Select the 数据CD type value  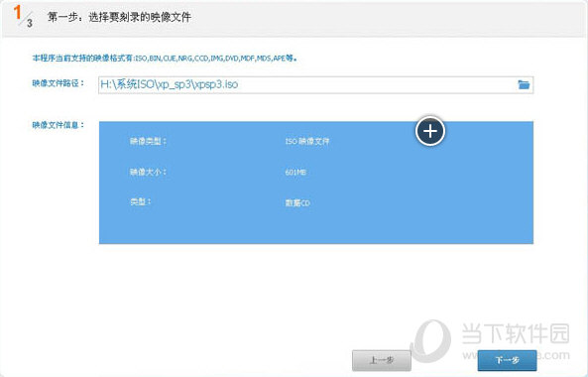point(297,203)
